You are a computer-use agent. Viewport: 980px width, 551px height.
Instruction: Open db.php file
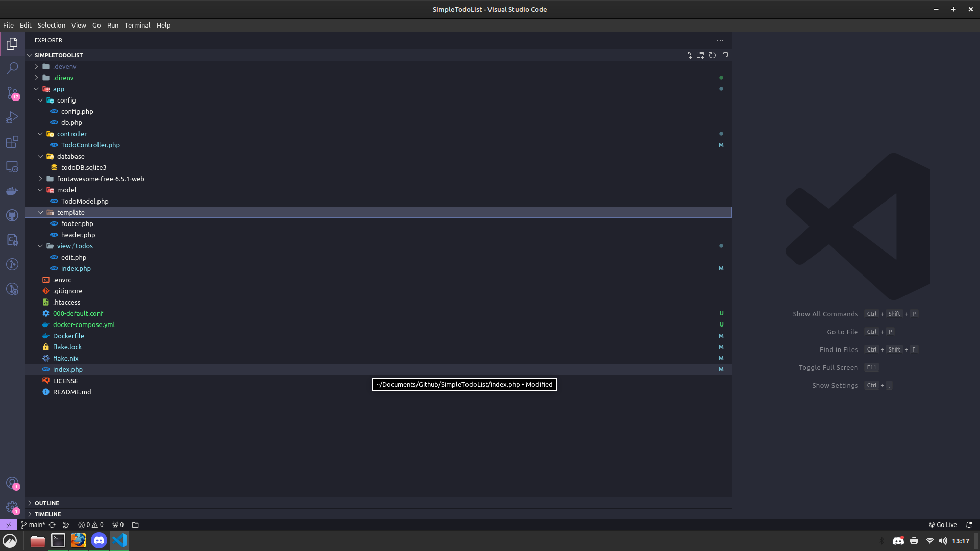click(71, 122)
